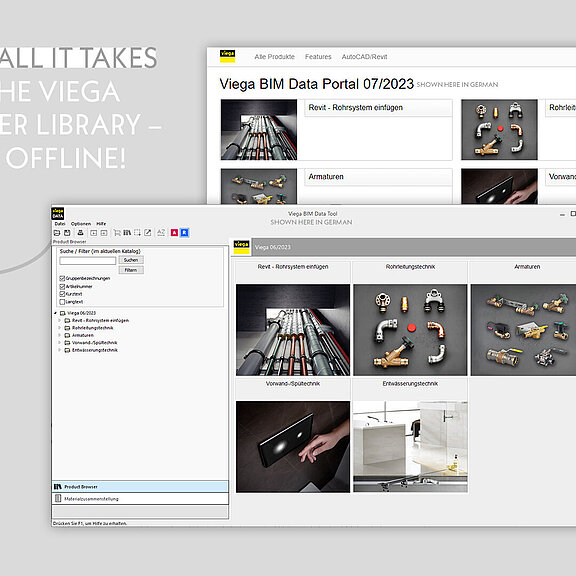
Task: Switch to the Materialzusammenstellung panel tab
Action: coord(140,499)
